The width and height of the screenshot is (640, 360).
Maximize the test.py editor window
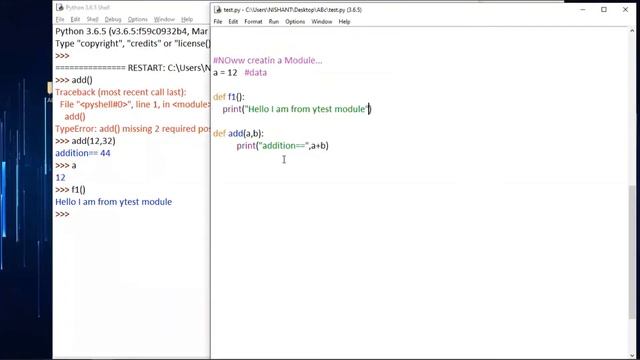pos(604,9)
